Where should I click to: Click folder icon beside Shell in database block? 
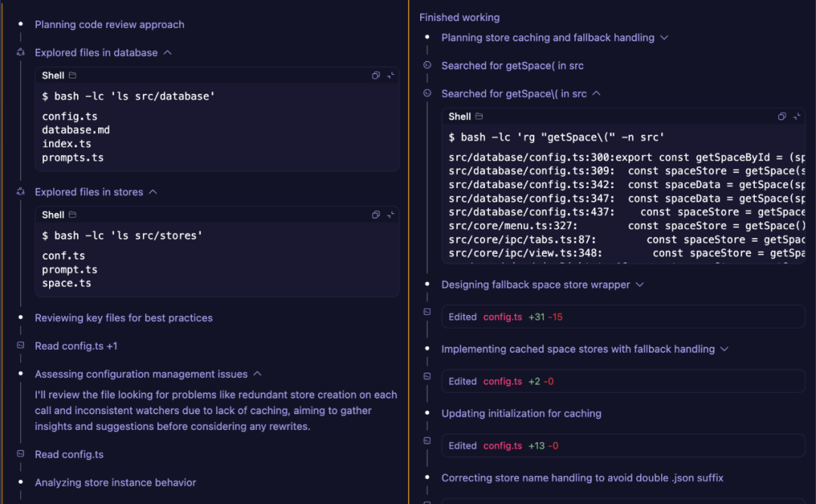[73, 76]
